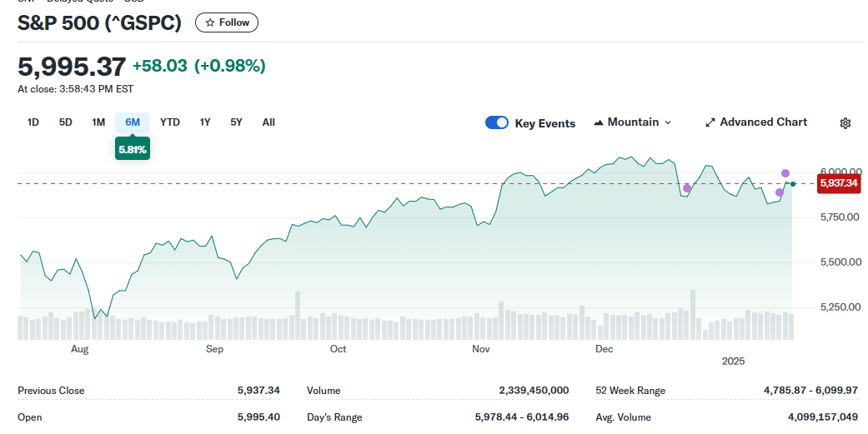Click the purple key event marker in mid-December
The image size is (868, 434).
(687, 188)
